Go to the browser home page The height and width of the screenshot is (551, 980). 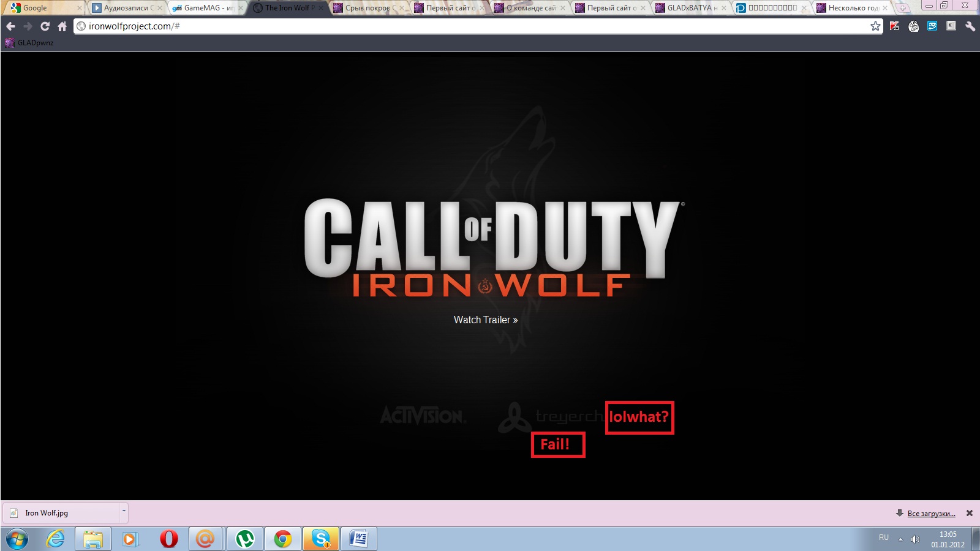62,26
